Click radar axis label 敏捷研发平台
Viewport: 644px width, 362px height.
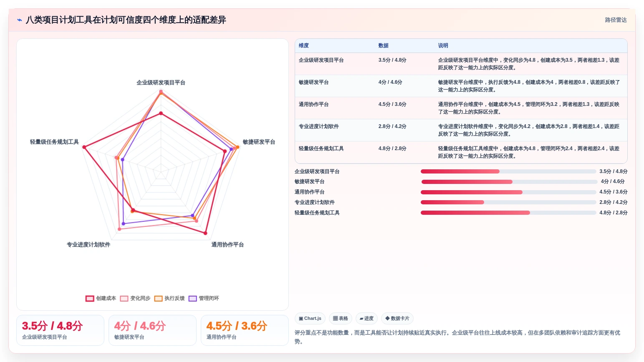[259, 142]
